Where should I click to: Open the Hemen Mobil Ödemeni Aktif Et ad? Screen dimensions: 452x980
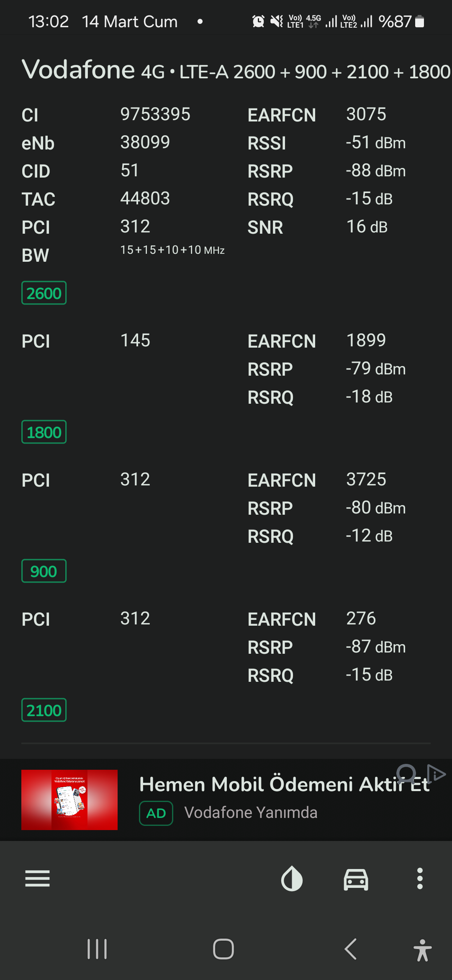coord(284,784)
